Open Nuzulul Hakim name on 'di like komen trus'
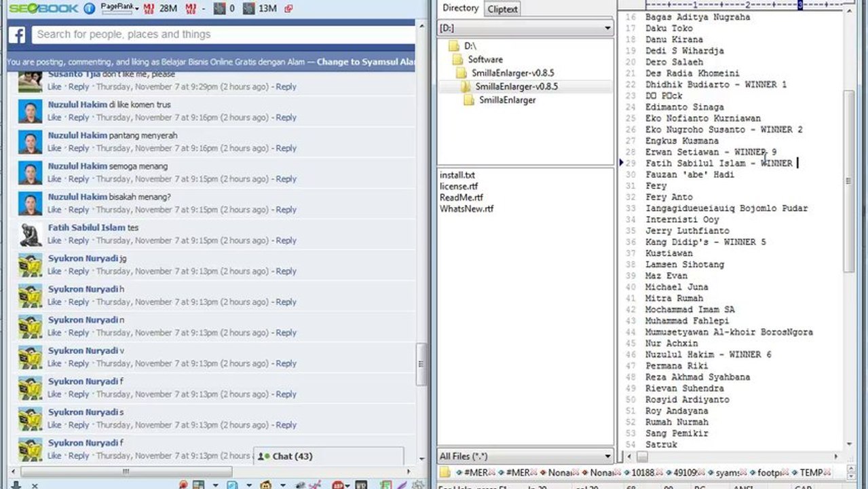Image resolution: width=868 pixels, height=489 pixels. [x=77, y=105]
